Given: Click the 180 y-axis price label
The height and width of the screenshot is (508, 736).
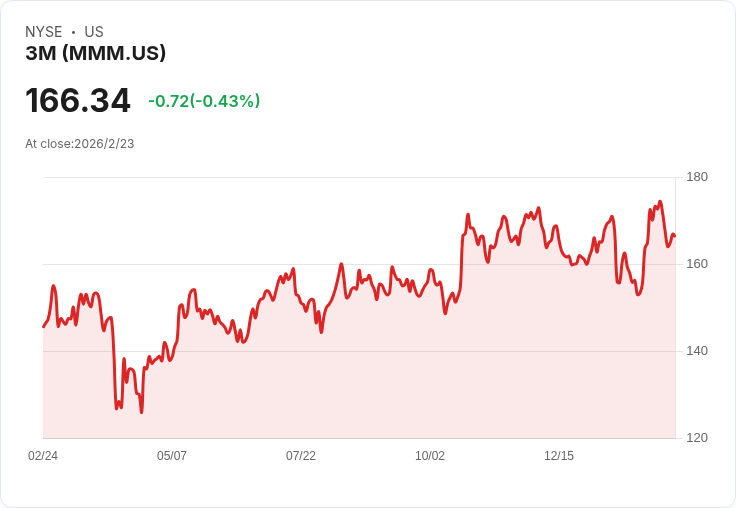Looking at the screenshot, I should 697,177.
